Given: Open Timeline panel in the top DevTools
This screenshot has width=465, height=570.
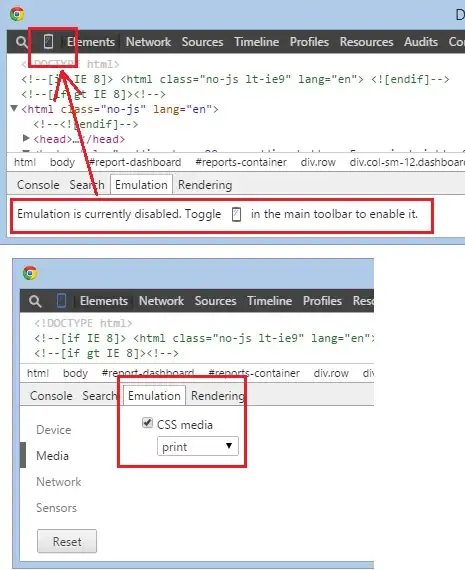Looking at the screenshot, I should (257, 42).
